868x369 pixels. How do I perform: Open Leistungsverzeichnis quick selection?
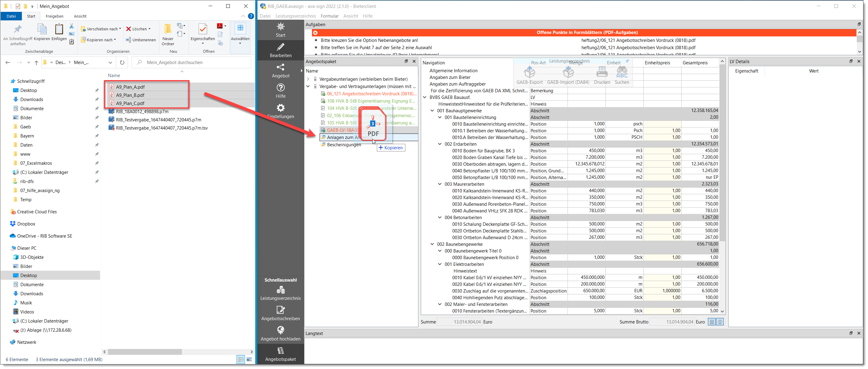[280, 293]
